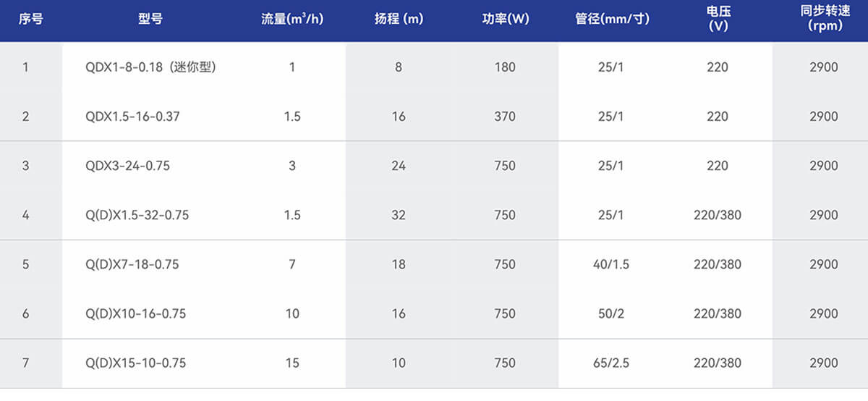Click model Q(D)X10-16-0.75
Viewport: 868px width, 401px height.
[x=135, y=313]
